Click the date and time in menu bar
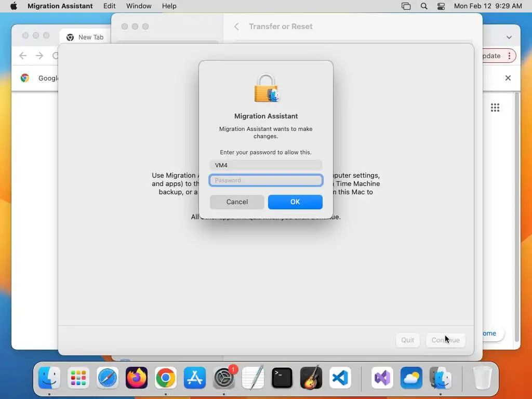The height and width of the screenshot is (399, 532). tap(487, 6)
